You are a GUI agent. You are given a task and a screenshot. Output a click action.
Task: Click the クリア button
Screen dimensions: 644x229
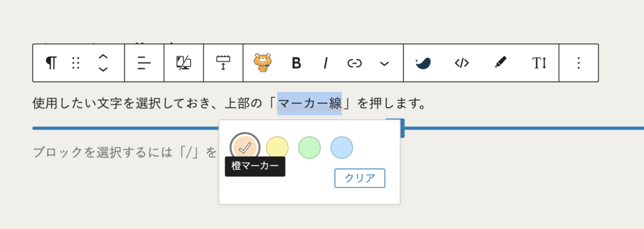(360, 178)
